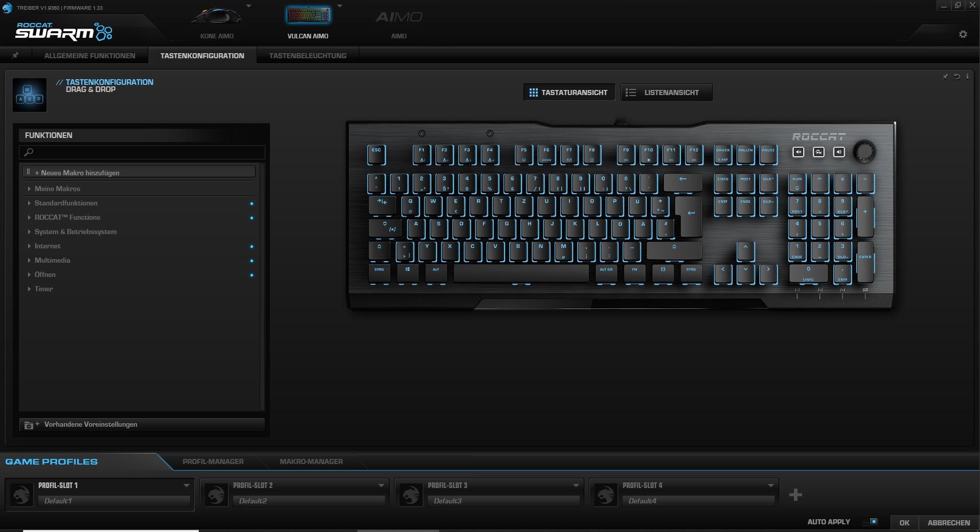Click the Profil-Slot 4 ROCCAT icon

pos(606,495)
